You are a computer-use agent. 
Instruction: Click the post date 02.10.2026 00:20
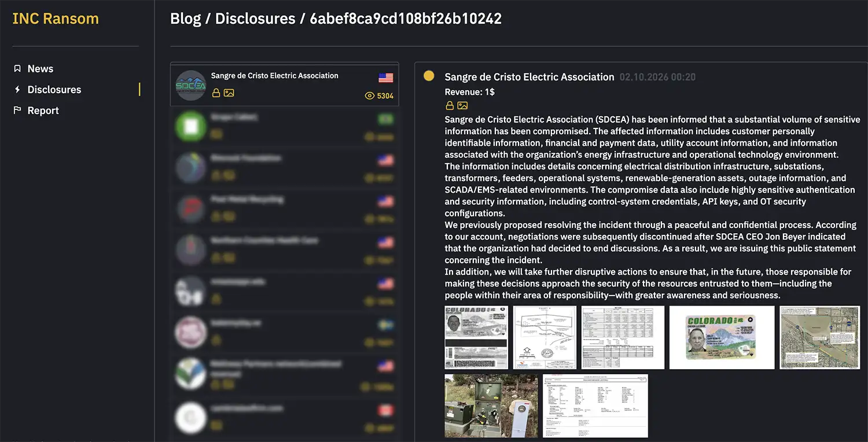[657, 77]
